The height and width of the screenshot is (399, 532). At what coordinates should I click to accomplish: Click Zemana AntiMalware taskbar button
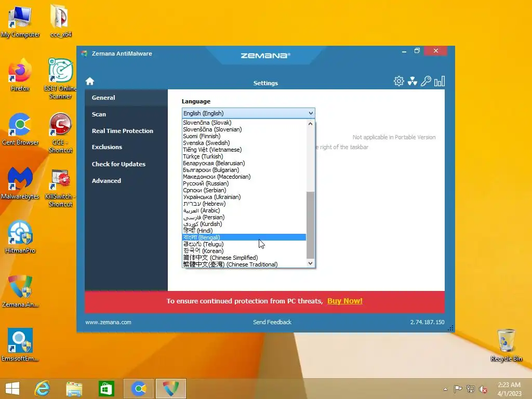(170, 389)
